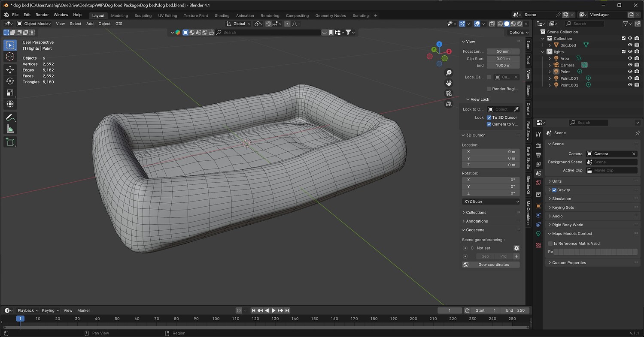
Task: Select the Scale tool
Action: coord(10,93)
